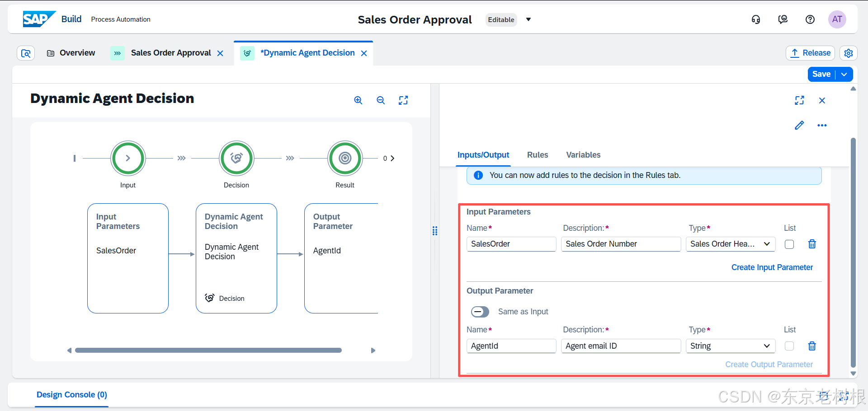868x411 pixels.
Task: Select the Result step circle
Action: coord(345,158)
